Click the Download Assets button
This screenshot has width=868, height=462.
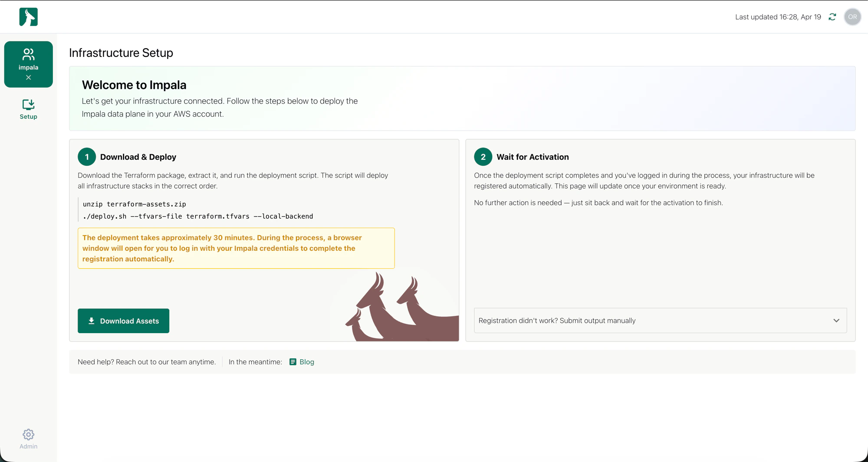pos(123,321)
